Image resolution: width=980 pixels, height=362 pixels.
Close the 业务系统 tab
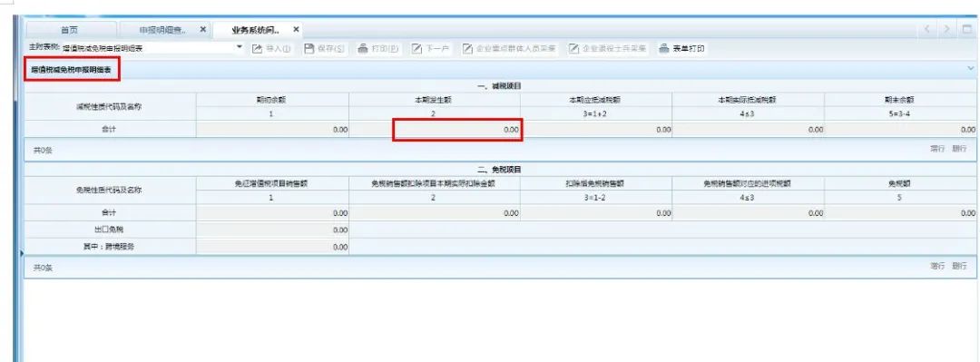pos(296,29)
